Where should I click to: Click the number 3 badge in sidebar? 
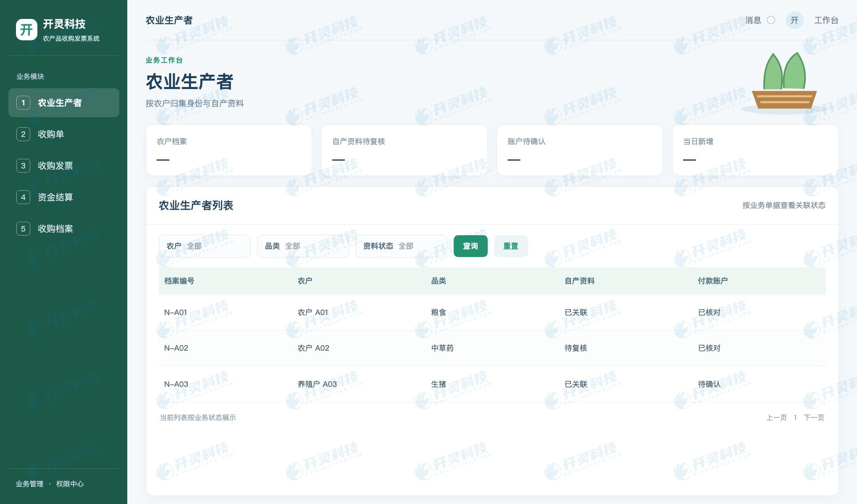[23, 165]
